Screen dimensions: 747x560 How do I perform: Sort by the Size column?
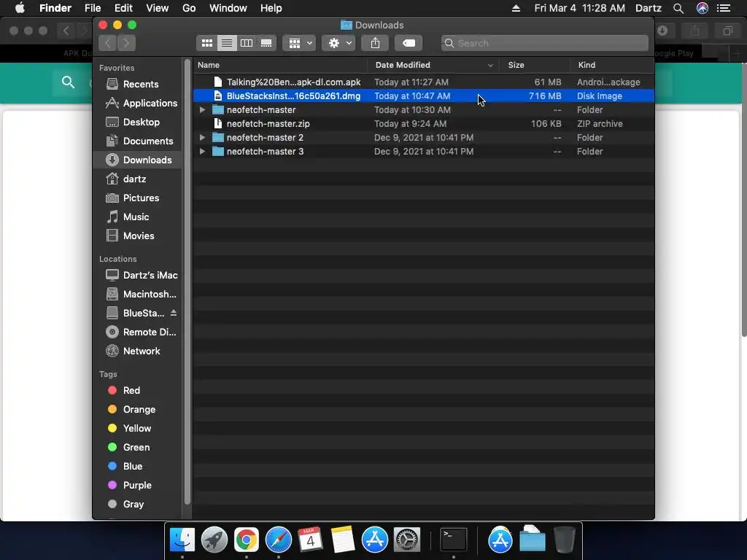click(535, 65)
